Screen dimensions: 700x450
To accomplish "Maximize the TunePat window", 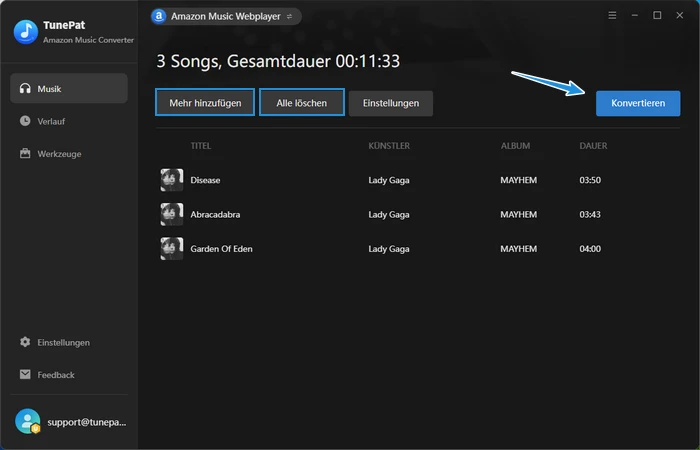I will (657, 16).
